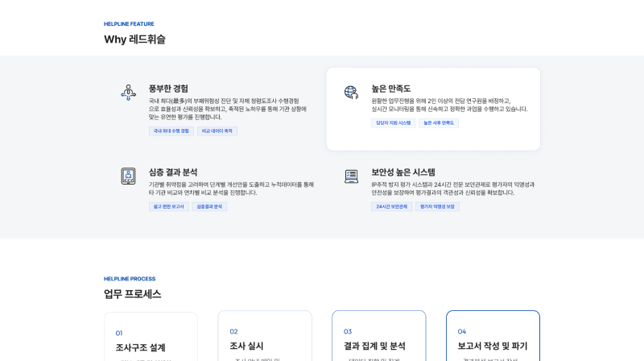Click the HELPLINE PROCESS label
This screenshot has height=361, width=644.
coord(130,279)
